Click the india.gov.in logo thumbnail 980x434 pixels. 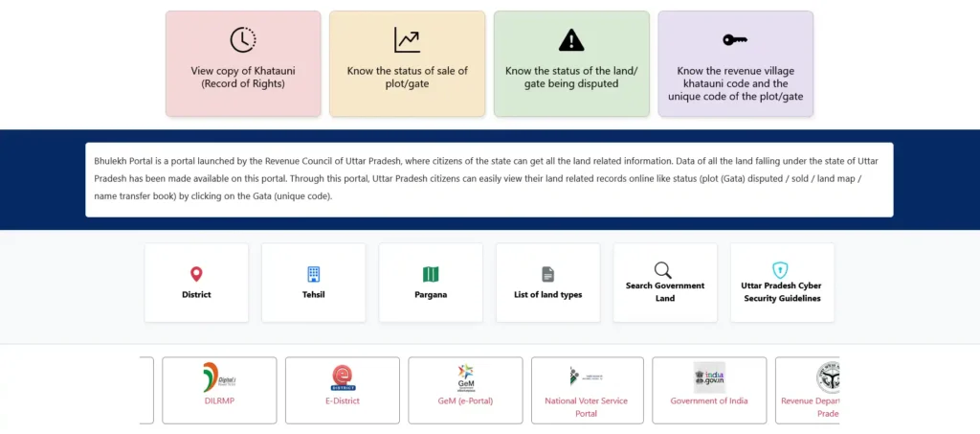(x=709, y=377)
